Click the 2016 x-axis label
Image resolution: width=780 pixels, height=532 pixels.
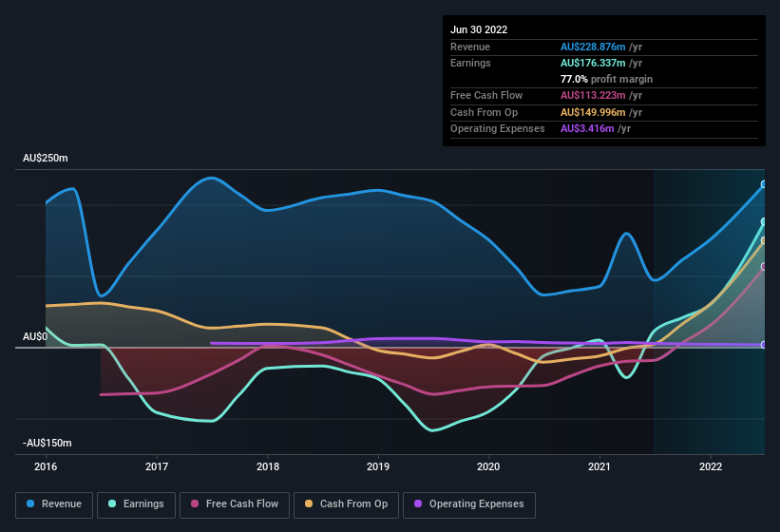pos(46,466)
